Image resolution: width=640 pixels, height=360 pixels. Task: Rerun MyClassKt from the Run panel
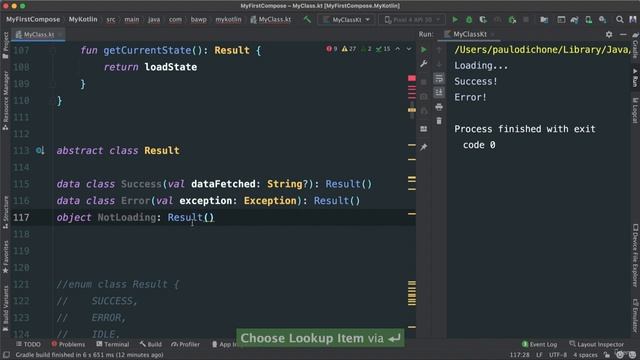pos(424,50)
